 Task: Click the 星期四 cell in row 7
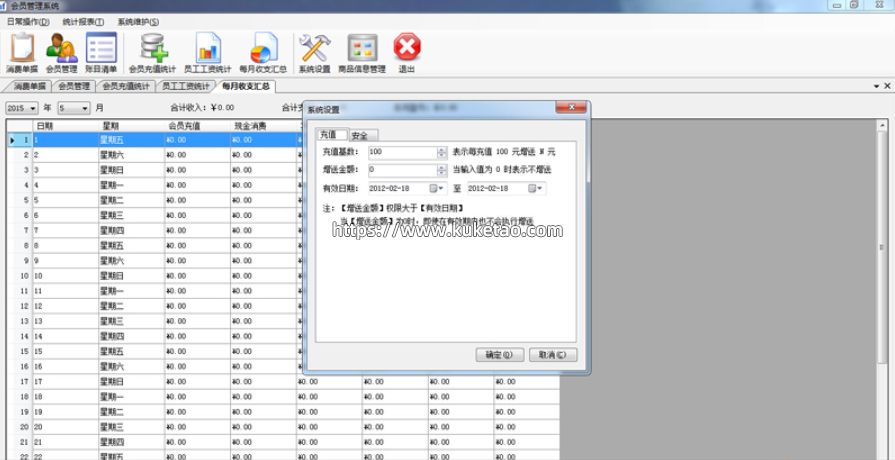coord(132,231)
